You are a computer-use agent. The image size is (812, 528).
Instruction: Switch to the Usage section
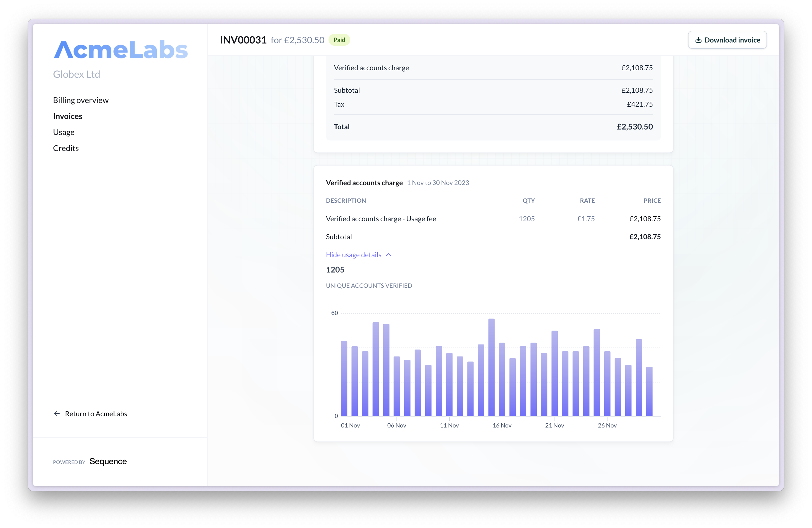[x=64, y=132]
